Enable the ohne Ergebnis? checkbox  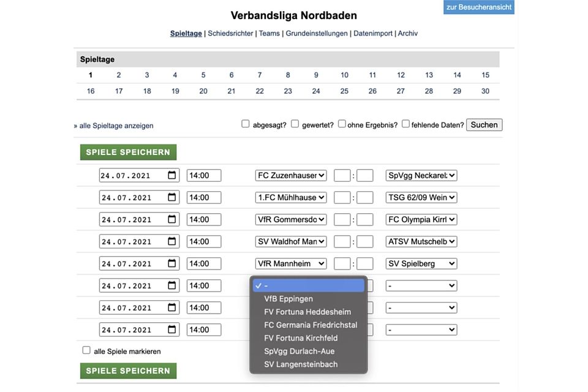pos(342,124)
